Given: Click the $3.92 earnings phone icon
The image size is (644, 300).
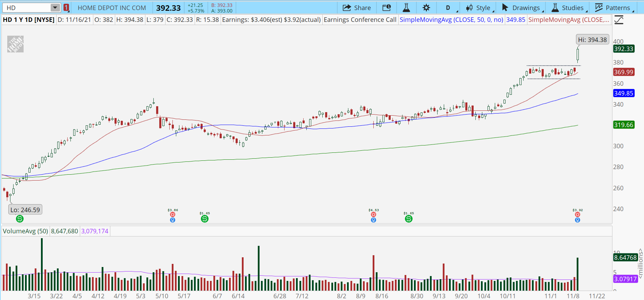Looking at the screenshot, I should (x=577, y=215).
